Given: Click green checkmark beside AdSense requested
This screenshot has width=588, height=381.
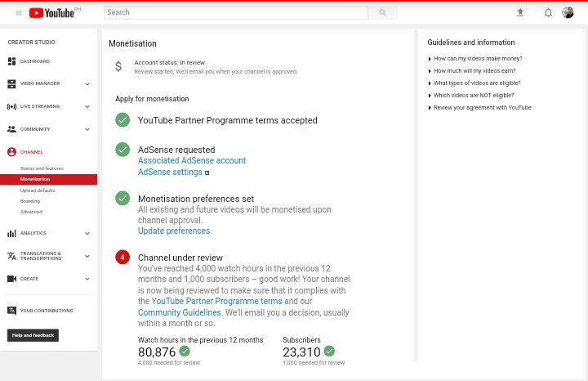Looking at the screenshot, I should [122, 150].
